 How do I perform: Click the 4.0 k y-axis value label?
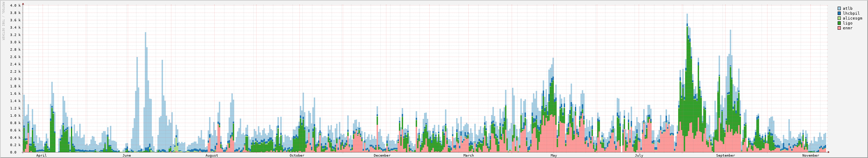pos(16,6)
